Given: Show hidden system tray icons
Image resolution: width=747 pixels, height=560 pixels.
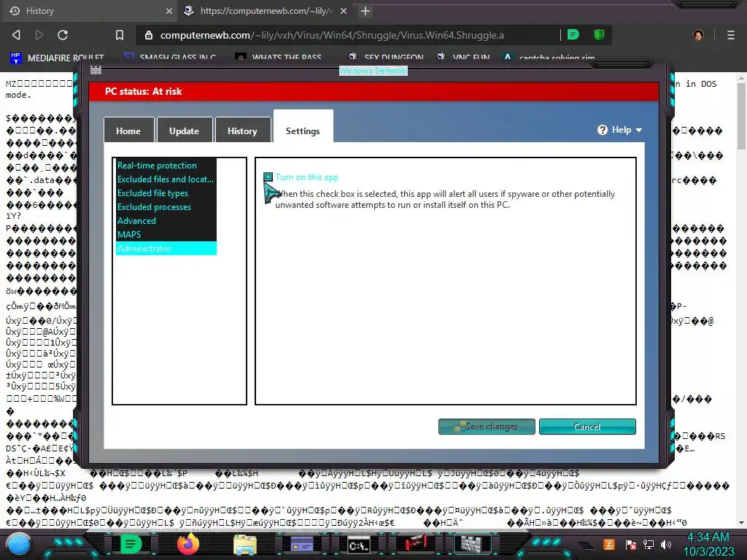Looking at the screenshot, I should [586, 545].
